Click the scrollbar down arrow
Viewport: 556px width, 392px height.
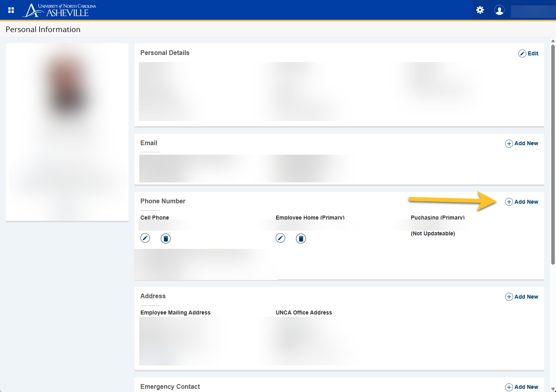click(553, 389)
